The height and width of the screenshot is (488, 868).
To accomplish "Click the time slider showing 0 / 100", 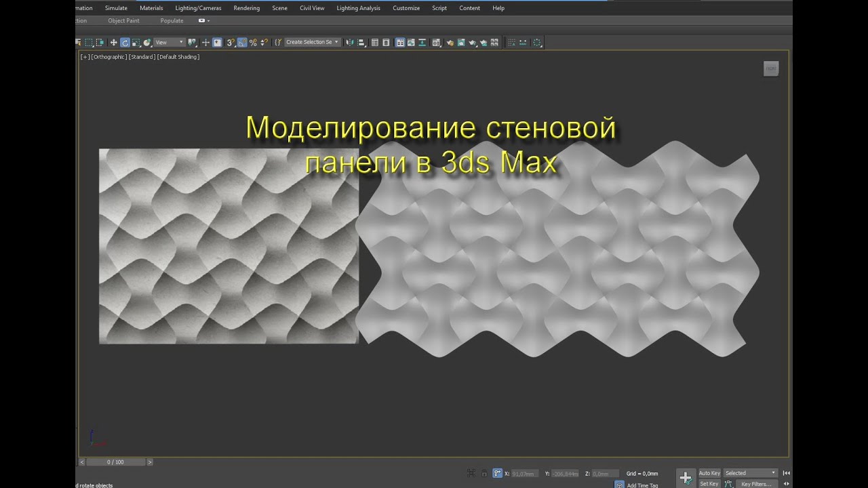I will (115, 462).
